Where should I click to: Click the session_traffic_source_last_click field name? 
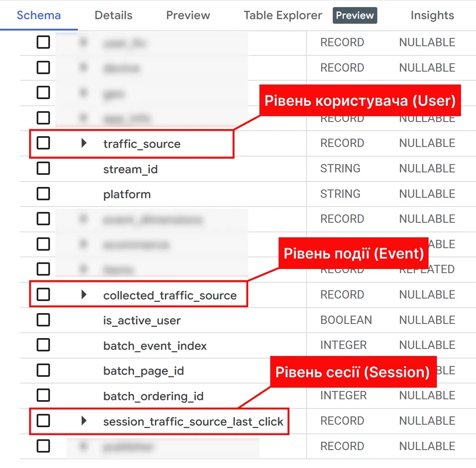pyautogui.click(x=193, y=422)
